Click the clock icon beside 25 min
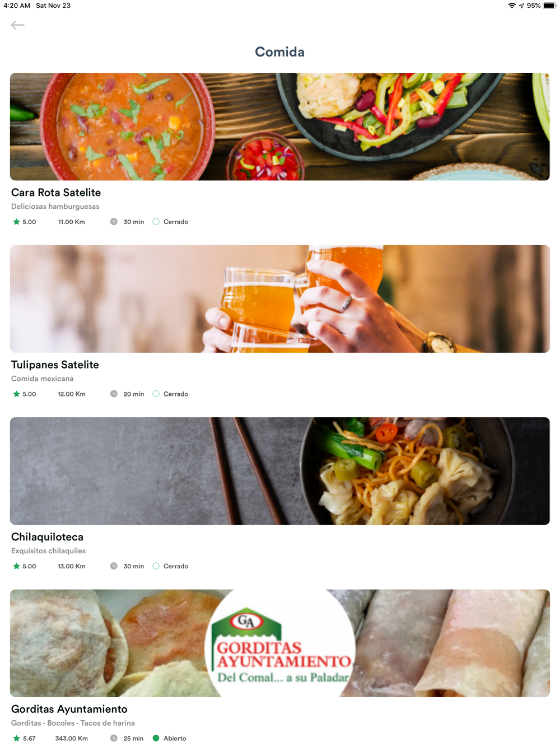The image size is (560, 747). (x=114, y=738)
